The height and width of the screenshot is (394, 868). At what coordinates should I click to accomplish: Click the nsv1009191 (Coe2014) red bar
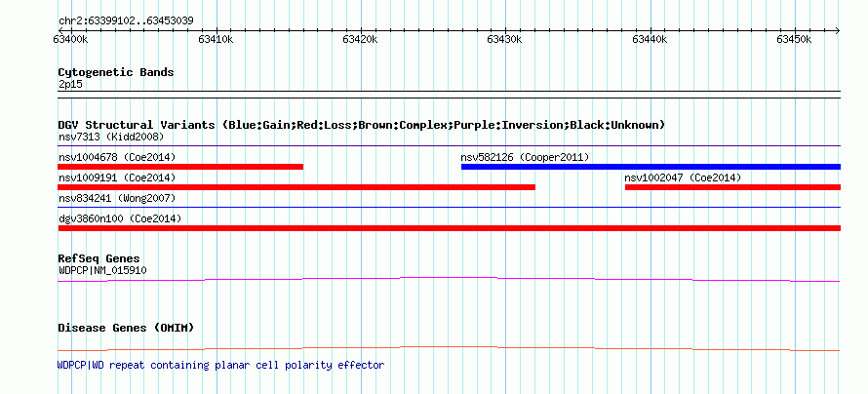pyautogui.click(x=296, y=187)
